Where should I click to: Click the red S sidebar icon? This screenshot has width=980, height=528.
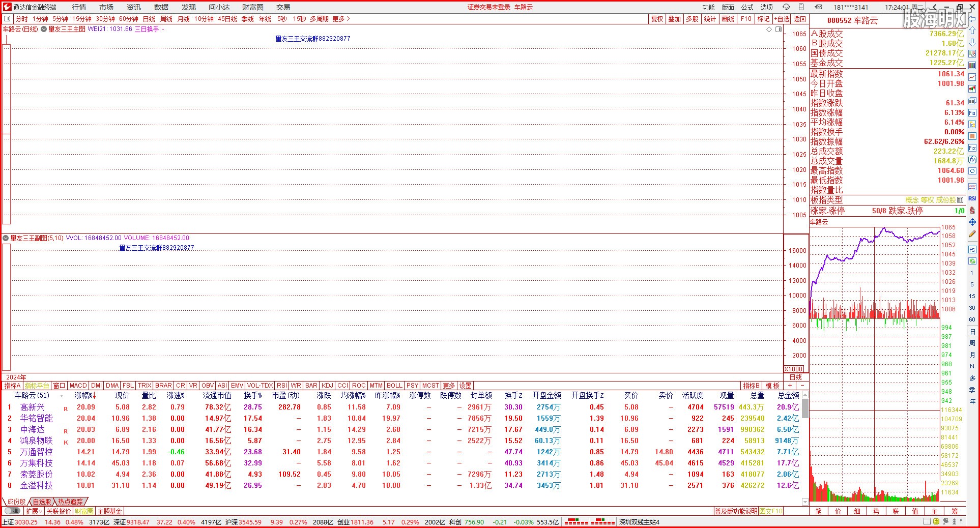[972, 211]
